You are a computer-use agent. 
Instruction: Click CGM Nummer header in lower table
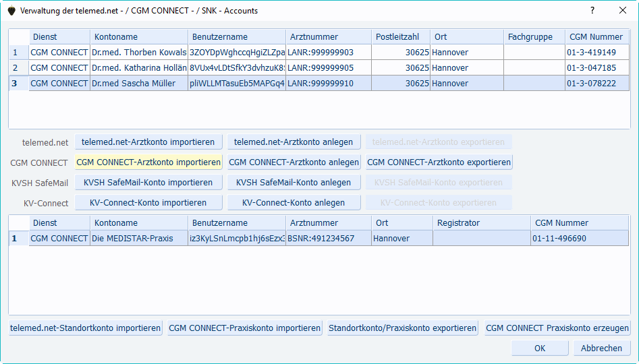[580, 222]
